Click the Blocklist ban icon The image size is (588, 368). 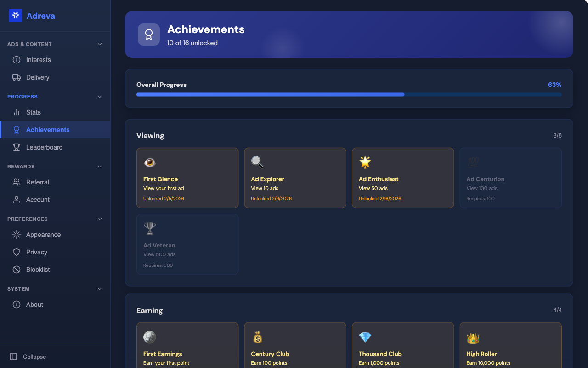click(x=17, y=270)
